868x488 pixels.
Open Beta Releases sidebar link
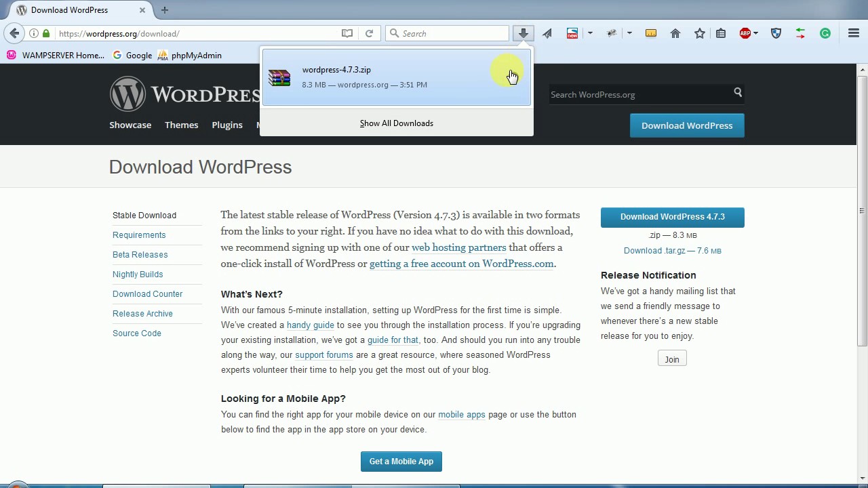tap(140, 254)
